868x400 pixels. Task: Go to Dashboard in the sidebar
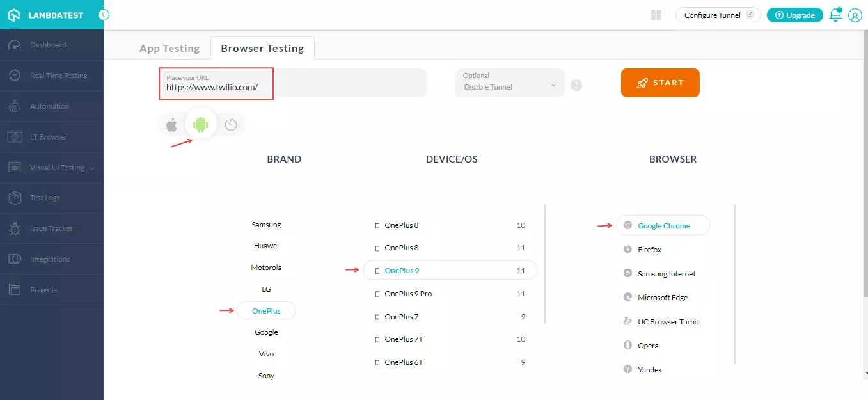coord(48,45)
